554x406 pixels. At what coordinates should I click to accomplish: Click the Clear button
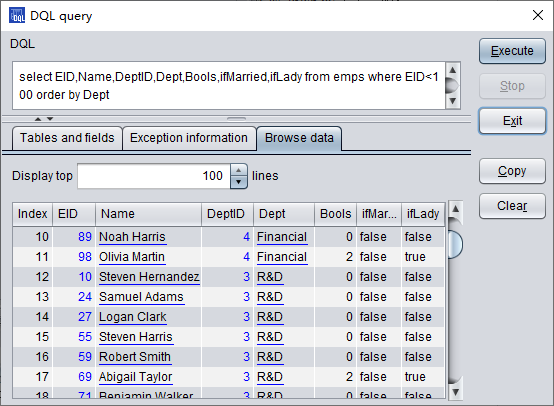click(x=512, y=206)
